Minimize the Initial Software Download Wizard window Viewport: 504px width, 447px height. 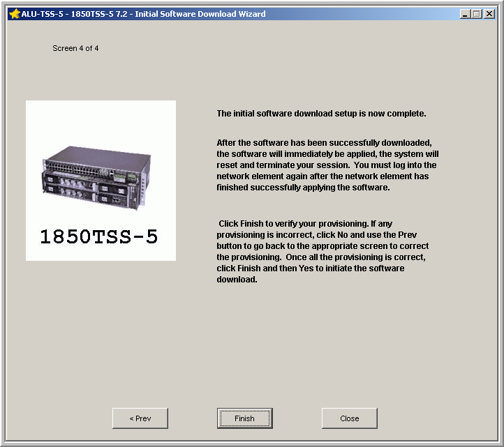point(465,14)
